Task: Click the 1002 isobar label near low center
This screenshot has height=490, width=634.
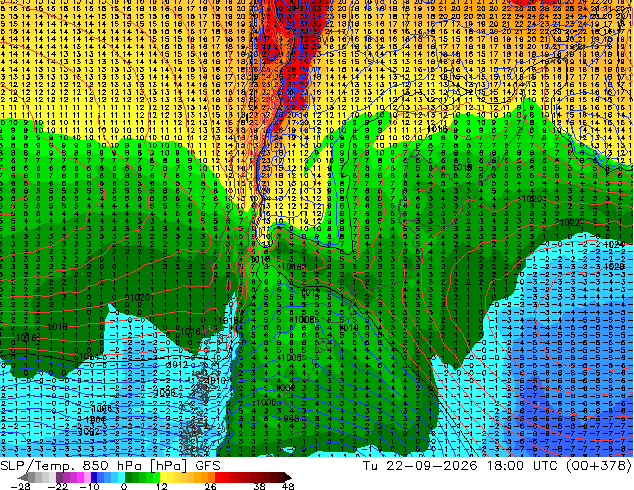Action: point(285,388)
